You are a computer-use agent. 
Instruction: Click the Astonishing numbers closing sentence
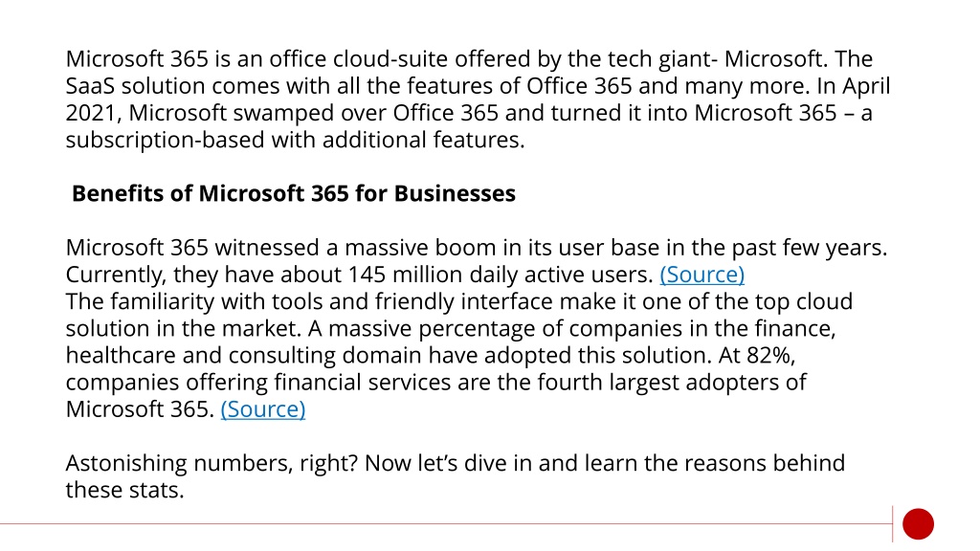point(455,476)
